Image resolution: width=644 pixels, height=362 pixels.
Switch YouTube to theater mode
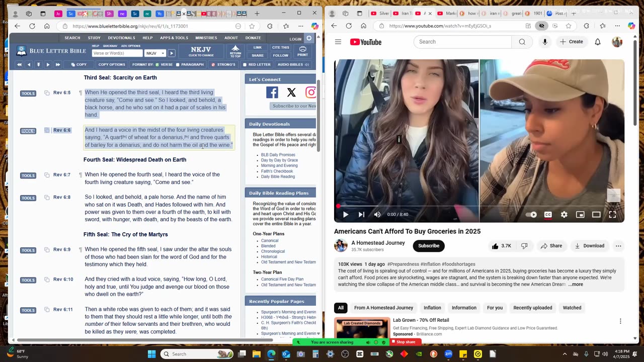pos(596,215)
